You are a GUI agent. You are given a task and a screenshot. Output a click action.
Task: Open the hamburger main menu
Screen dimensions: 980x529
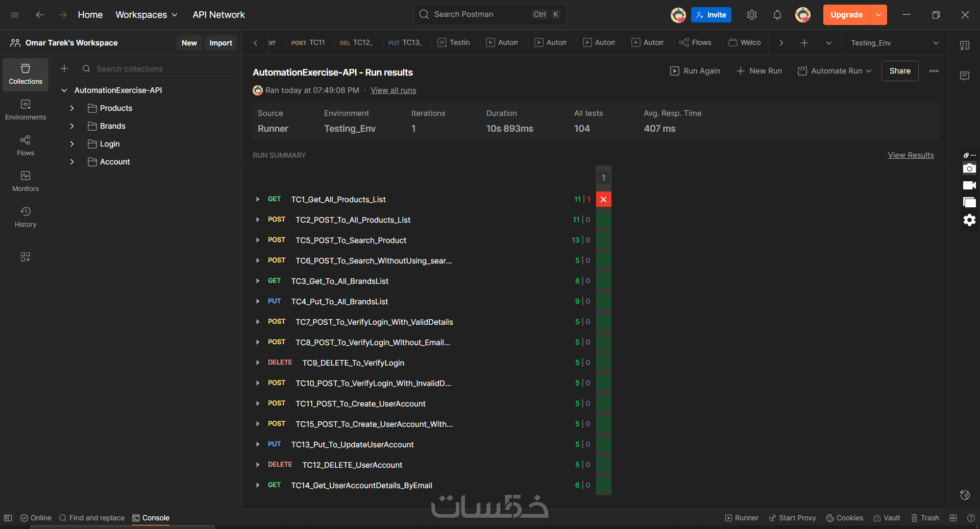(x=15, y=15)
